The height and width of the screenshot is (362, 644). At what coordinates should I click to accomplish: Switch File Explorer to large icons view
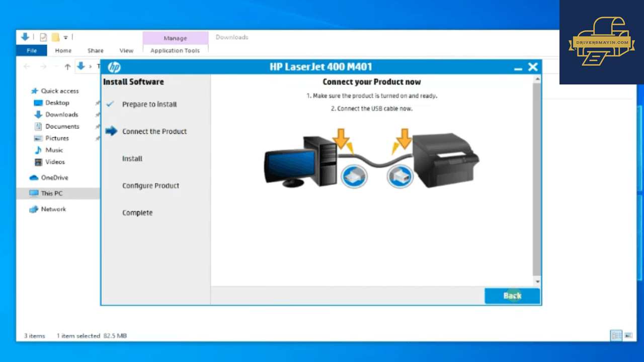click(628, 335)
